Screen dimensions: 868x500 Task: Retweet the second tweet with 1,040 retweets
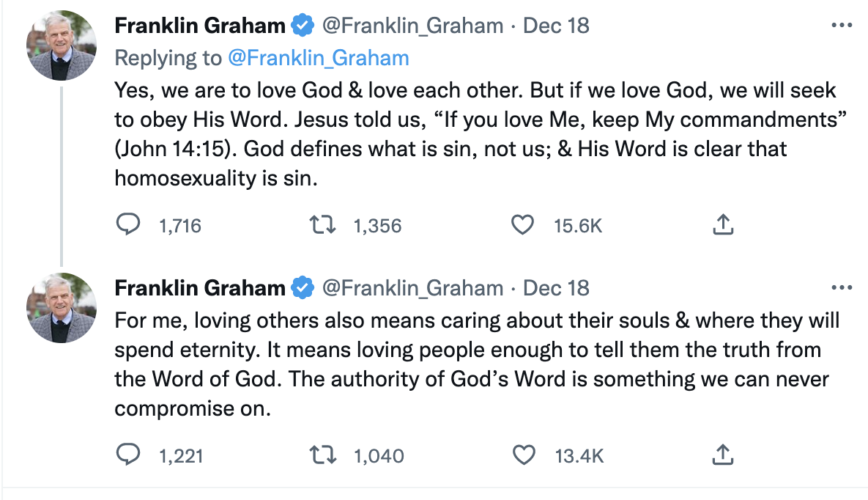pos(323,455)
